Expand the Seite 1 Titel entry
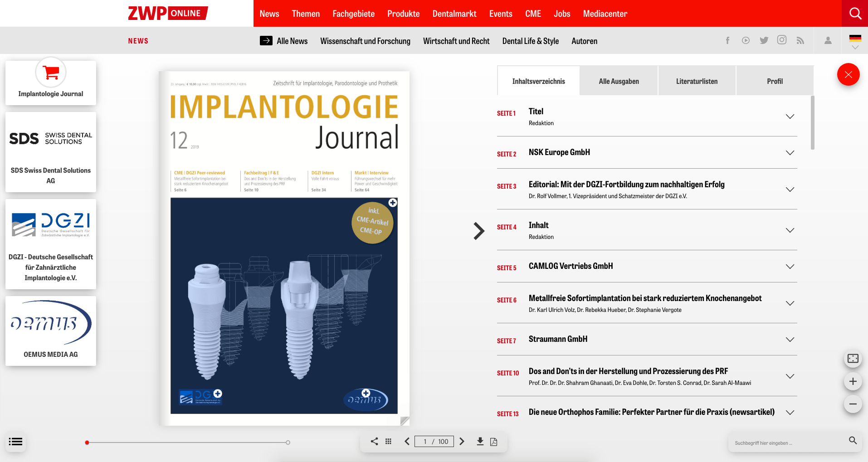 pos(790,117)
